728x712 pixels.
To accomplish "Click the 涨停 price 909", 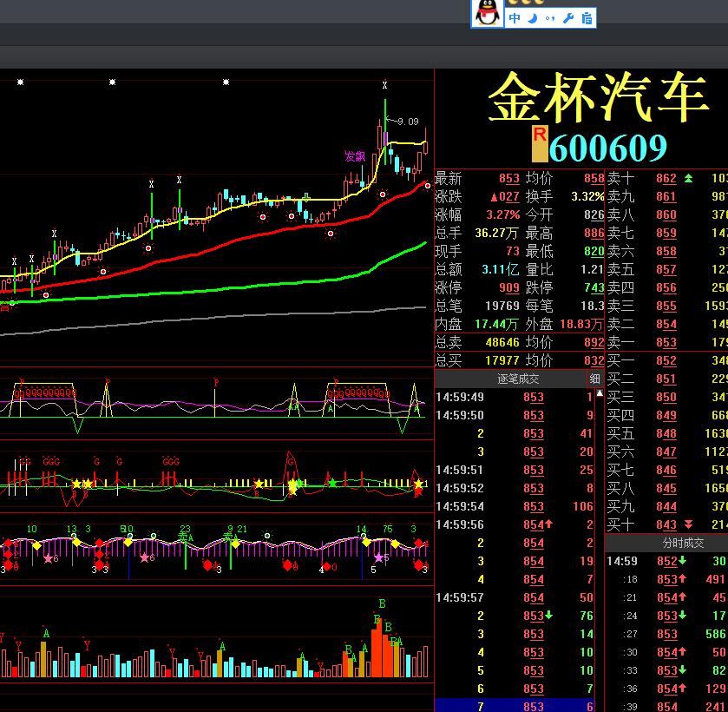I will (x=508, y=287).
